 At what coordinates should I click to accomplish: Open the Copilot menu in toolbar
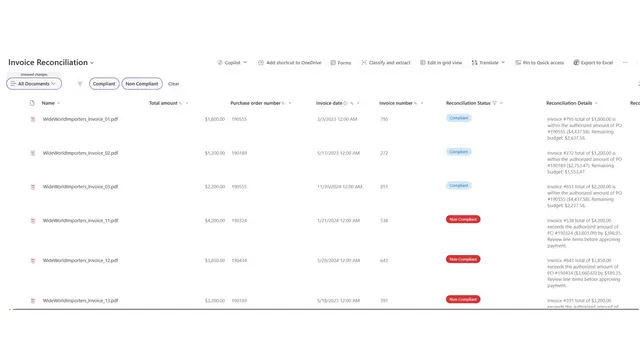(232, 62)
